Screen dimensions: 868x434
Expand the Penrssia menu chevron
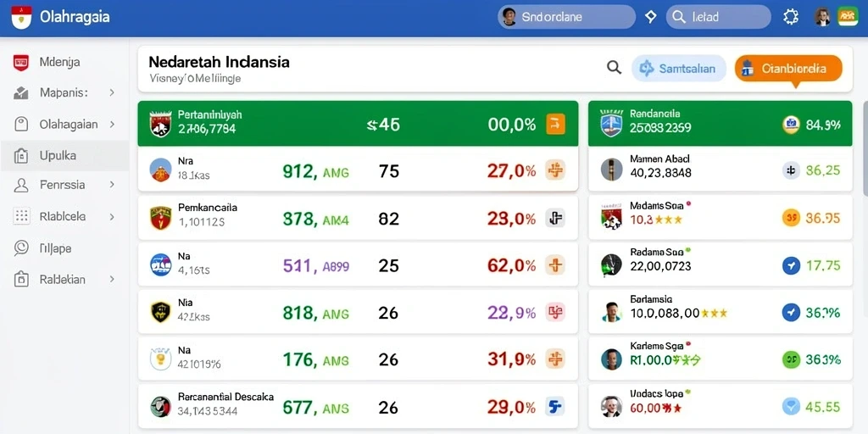112,184
